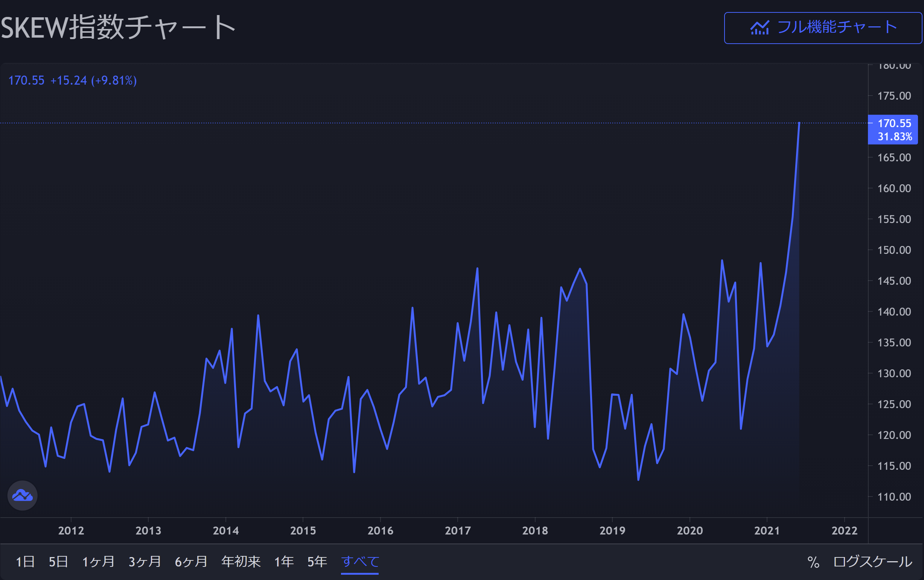This screenshot has width=924, height=580.
Task: Select the すべて all-time range
Action: [360, 562]
